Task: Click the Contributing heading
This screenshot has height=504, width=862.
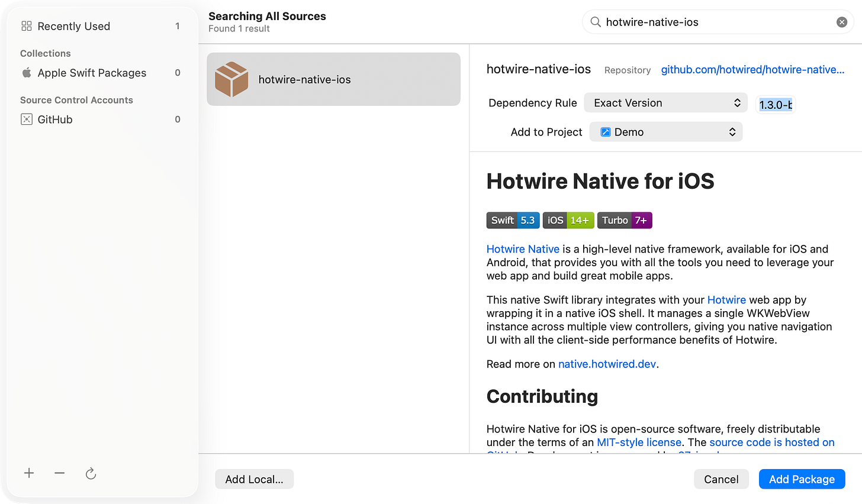Action: pyautogui.click(x=542, y=396)
